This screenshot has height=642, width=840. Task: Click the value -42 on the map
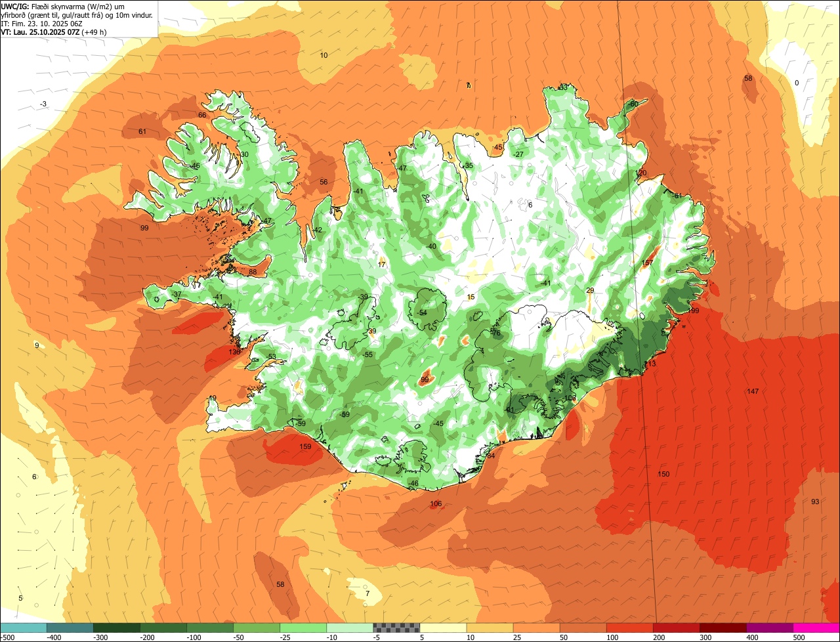click(318, 230)
